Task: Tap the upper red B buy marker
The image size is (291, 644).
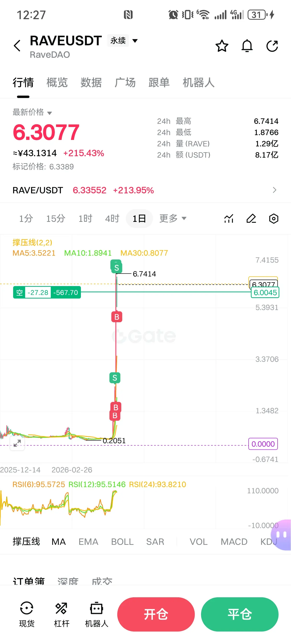Action: pos(117,317)
